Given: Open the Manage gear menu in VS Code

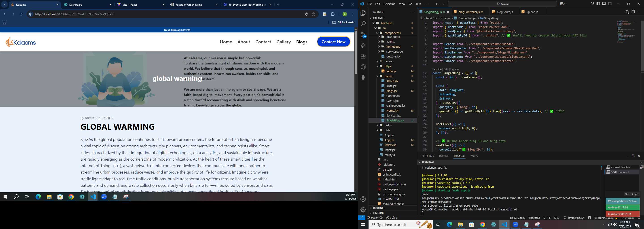Looking at the screenshot, I should click(363, 210).
